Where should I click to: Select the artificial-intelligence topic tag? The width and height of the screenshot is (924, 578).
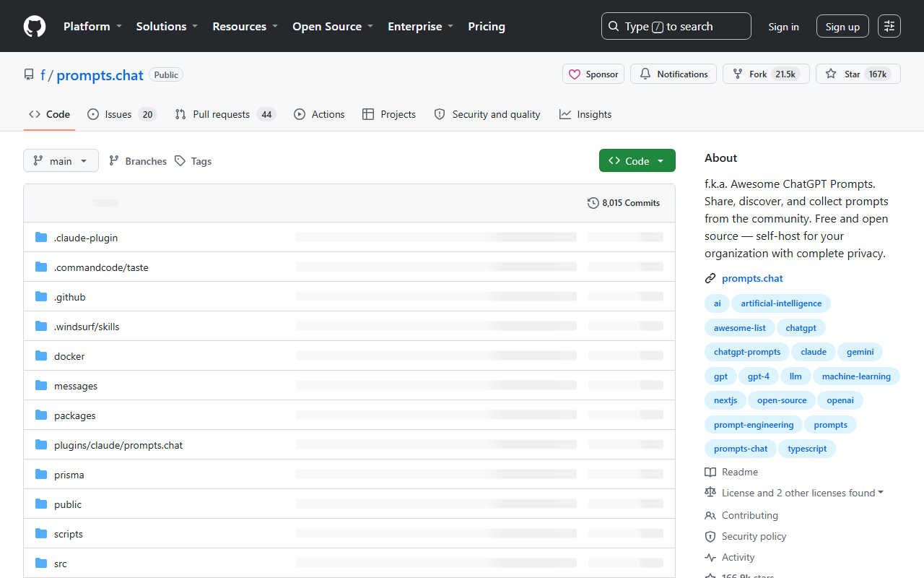coord(781,303)
